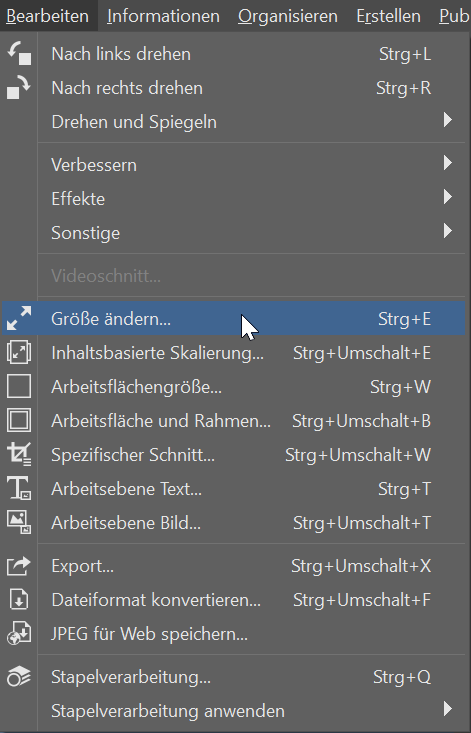Open the Sonstige submenu entry

pyautogui.click(x=234, y=232)
